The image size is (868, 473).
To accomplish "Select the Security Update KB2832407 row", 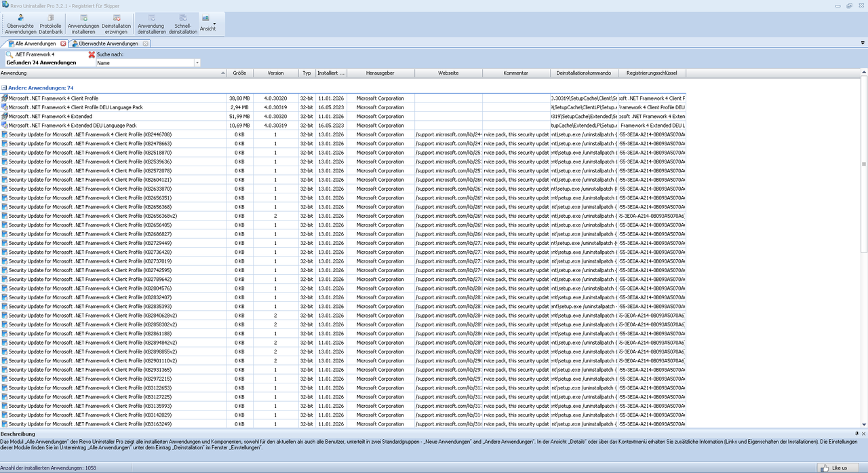I will click(343, 297).
